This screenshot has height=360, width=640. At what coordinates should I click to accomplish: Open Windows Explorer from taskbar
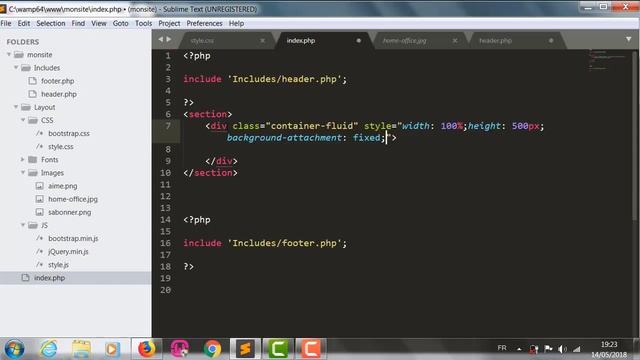(81, 349)
